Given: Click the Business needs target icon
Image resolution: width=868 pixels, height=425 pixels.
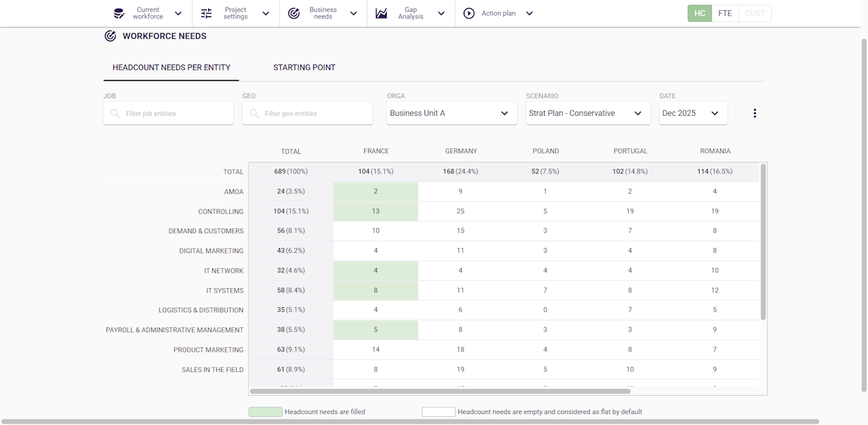Looking at the screenshot, I should [x=294, y=14].
